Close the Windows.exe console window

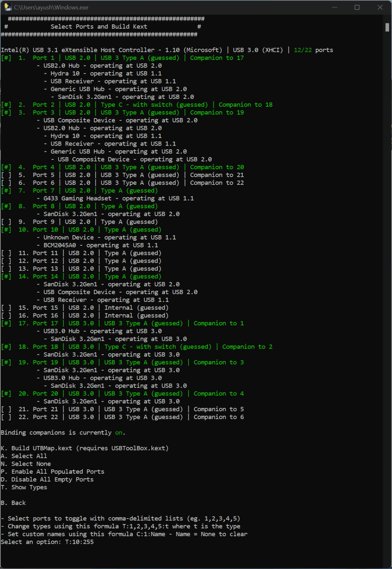click(380, 7)
